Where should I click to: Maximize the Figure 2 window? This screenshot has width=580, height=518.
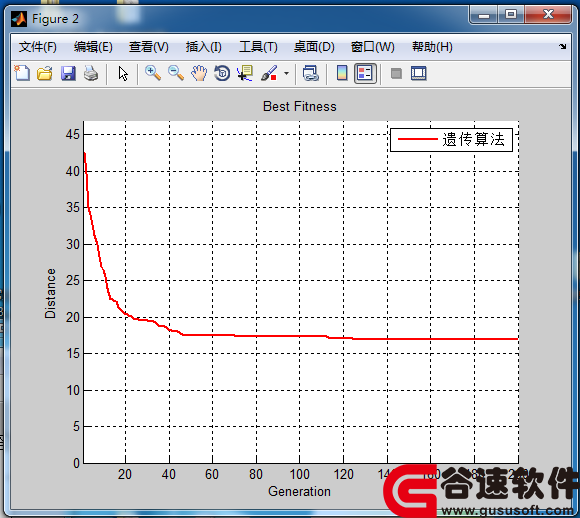(x=511, y=15)
